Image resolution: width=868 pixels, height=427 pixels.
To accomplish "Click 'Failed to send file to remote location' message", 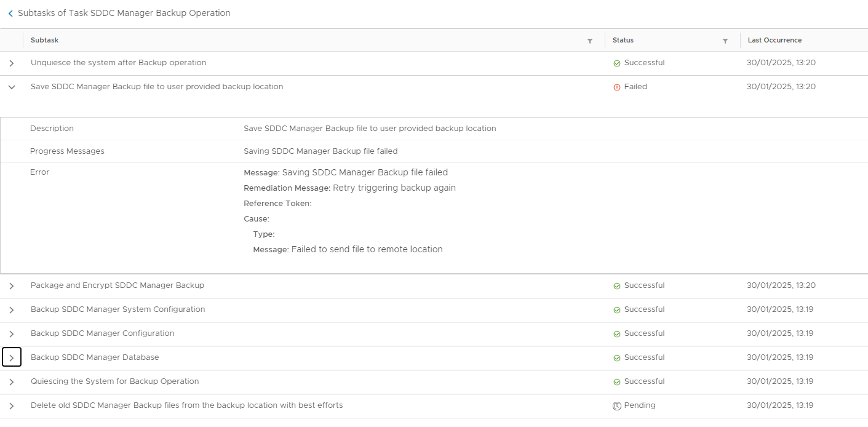I will click(367, 249).
